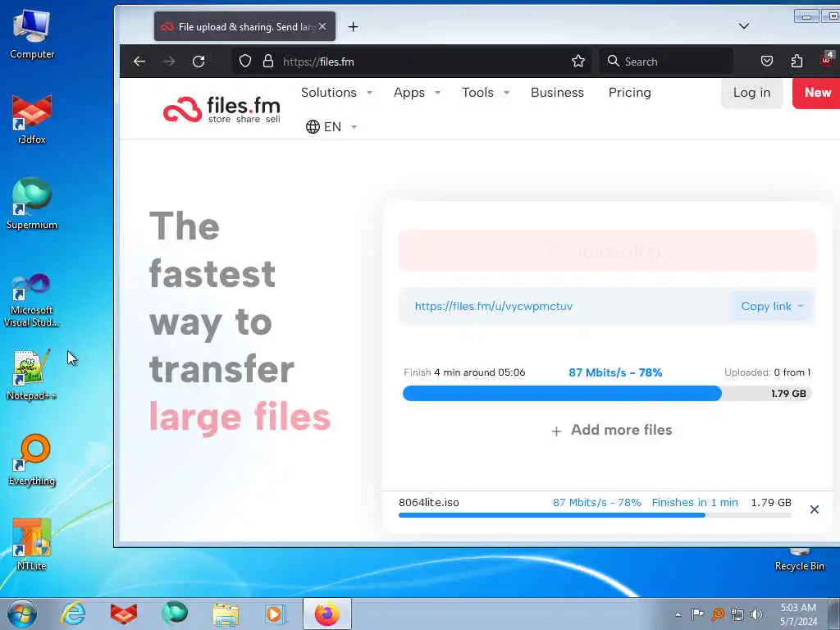Open the Everything desktop shortcut
840x630 pixels.
(x=32, y=459)
